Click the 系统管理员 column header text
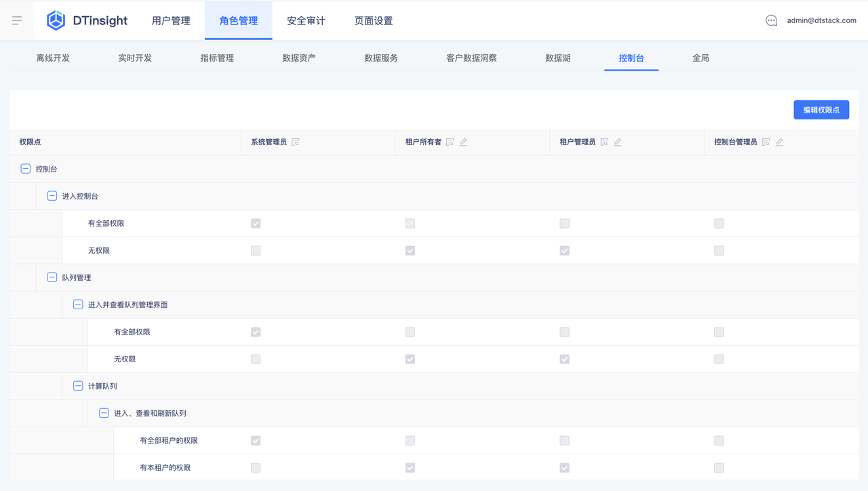 click(x=269, y=142)
